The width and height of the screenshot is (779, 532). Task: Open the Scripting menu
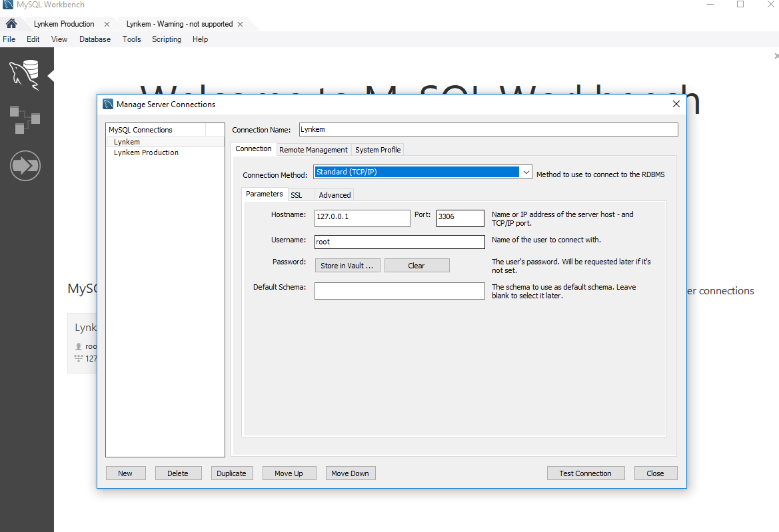pos(167,39)
